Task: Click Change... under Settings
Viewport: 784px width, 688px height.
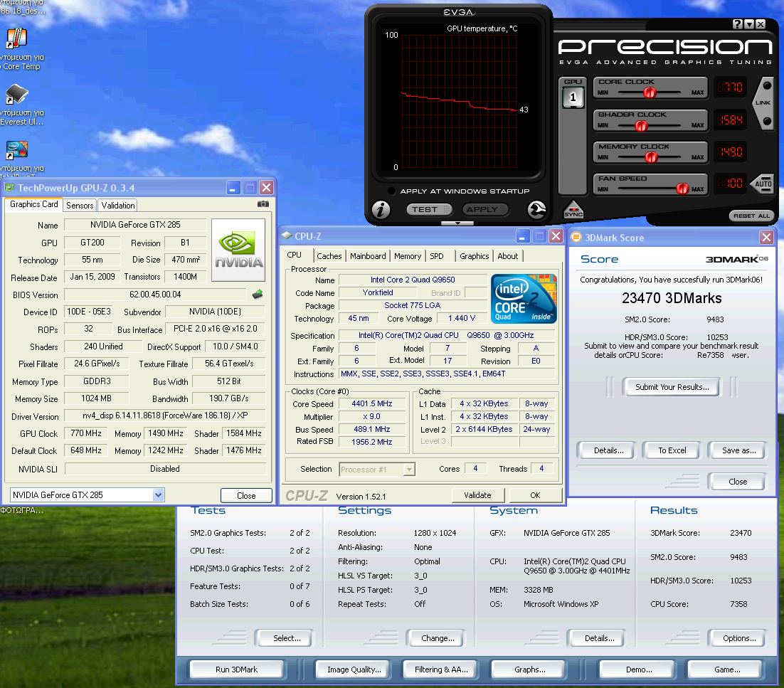Action: [x=437, y=638]
